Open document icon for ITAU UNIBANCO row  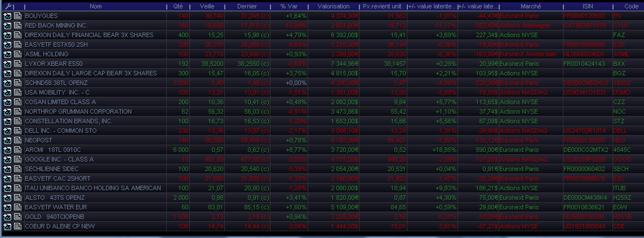(17, 188)
